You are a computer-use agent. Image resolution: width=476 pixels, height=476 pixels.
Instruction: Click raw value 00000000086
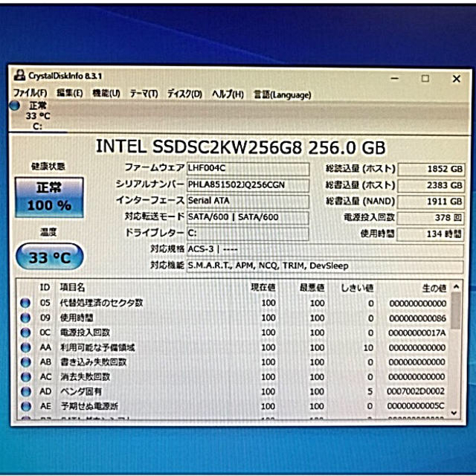pyautogui.click(x=417, y=318)
